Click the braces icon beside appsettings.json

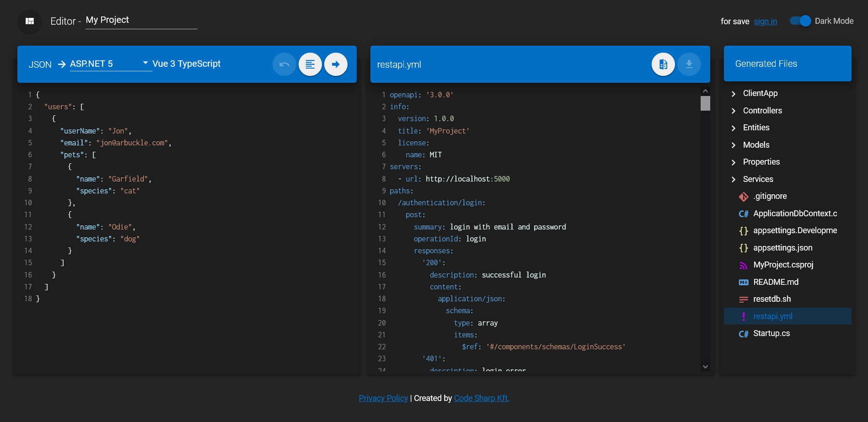pos(744,248)
